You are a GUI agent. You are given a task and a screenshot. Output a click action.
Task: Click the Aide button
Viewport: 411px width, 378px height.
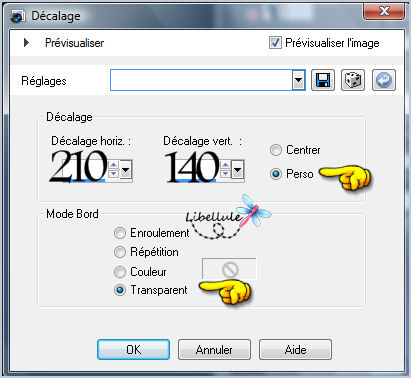[x=295, y=349]
